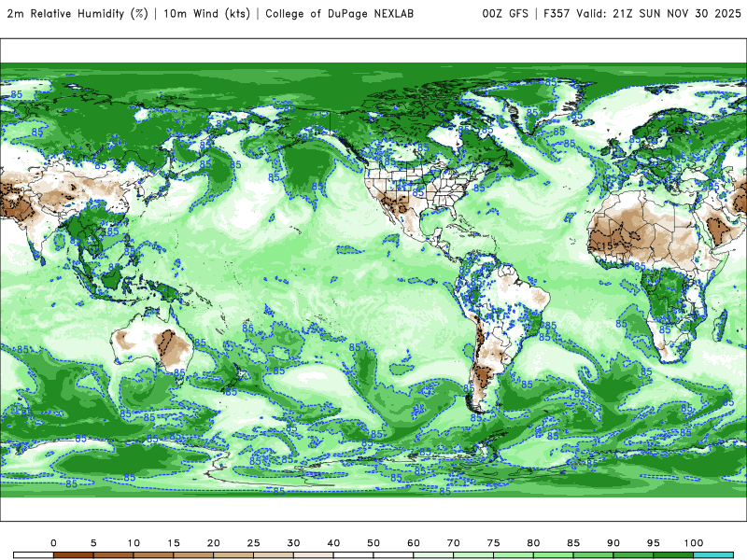Select the dark green 95–100 legend swatch

click(673, 555)
